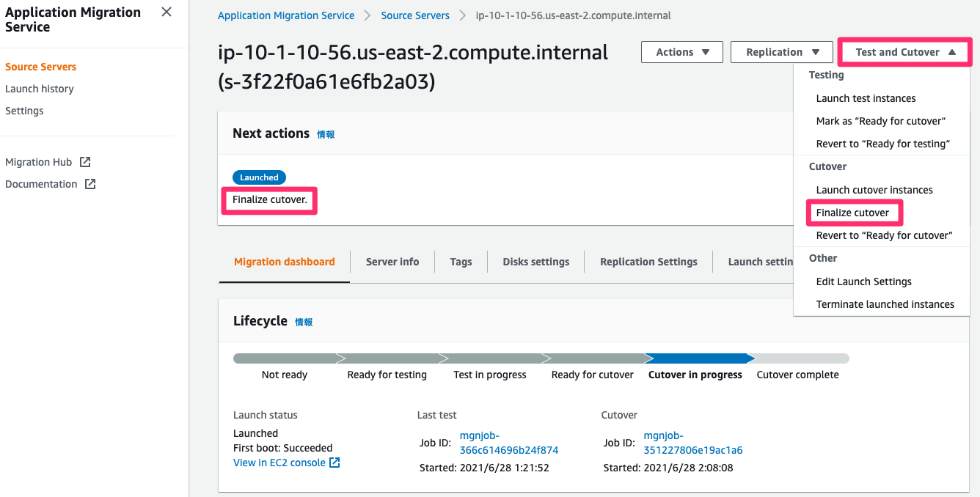Click Test in progress lifecycle step
Image resolution: width=980 pixels, height=497 pixels.
coord(490,375)
